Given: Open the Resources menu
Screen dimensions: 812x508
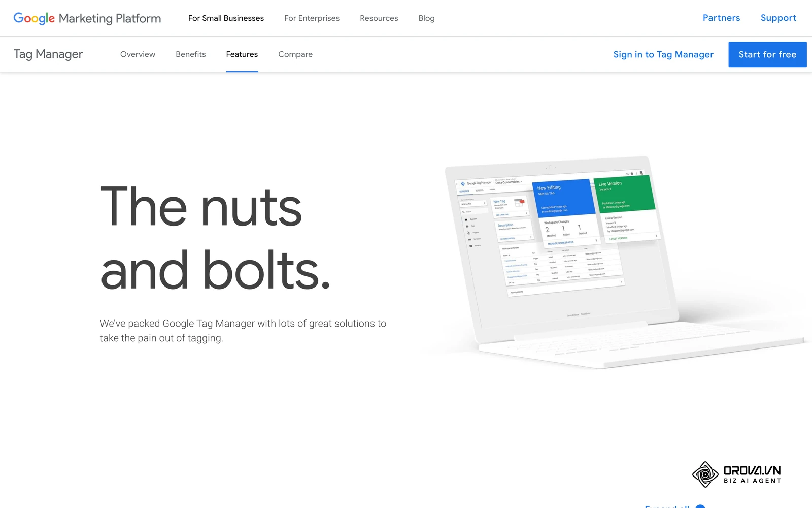Looking at the screenshot, I should click(x=379, y=18).
